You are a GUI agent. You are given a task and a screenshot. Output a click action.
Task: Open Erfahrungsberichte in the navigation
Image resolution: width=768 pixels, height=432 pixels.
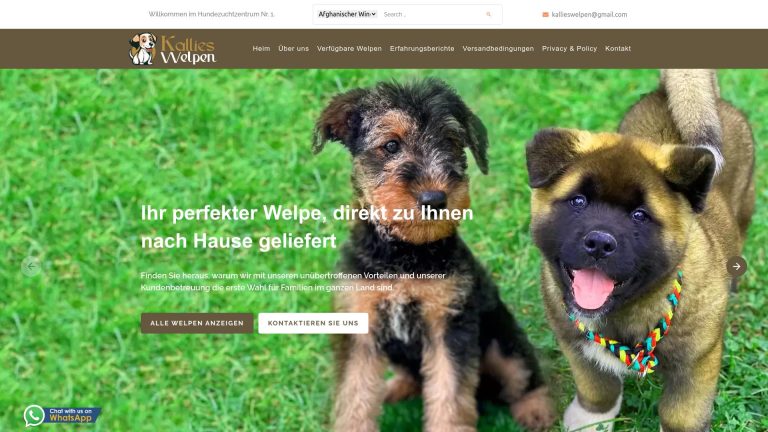pyautogui.click(x=422, y=48)
